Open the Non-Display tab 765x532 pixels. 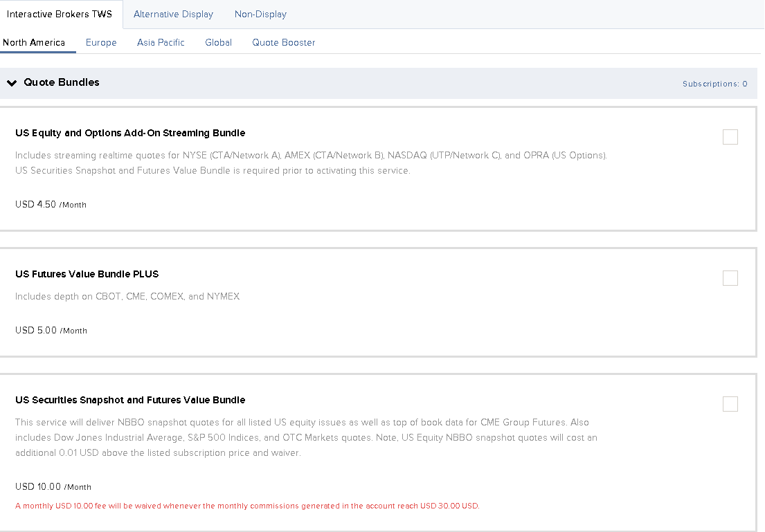[260, 14]
